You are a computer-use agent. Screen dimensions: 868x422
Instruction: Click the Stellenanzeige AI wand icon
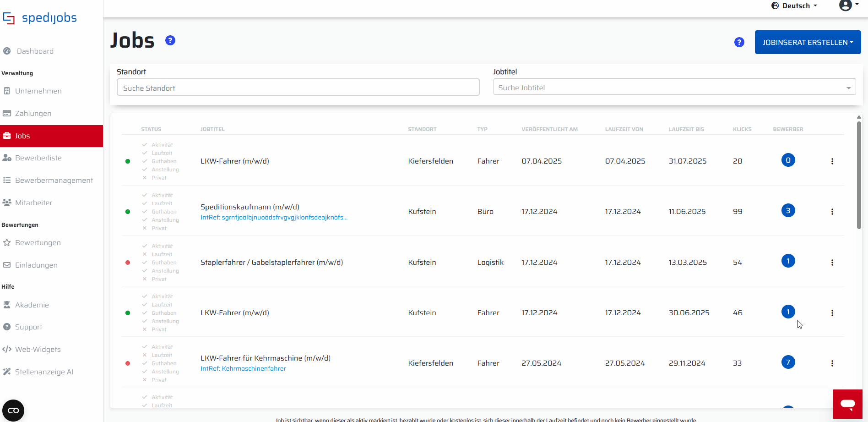click(7, 372)
